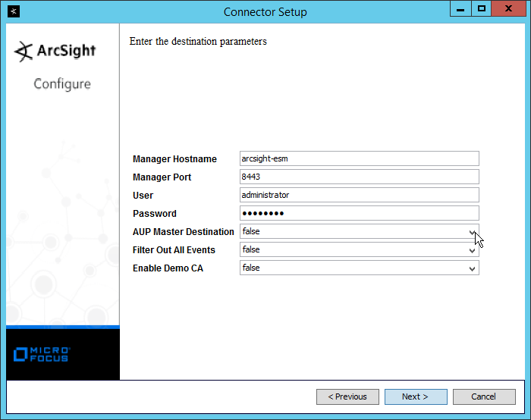Click into the Manager Port field
The width and height of the screenshot is (531, 420).
[359, 177]
